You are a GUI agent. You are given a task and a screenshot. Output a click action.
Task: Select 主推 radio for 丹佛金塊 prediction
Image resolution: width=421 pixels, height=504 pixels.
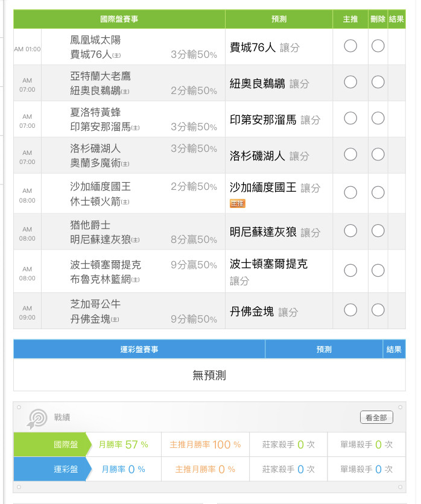tap(350, 310)
